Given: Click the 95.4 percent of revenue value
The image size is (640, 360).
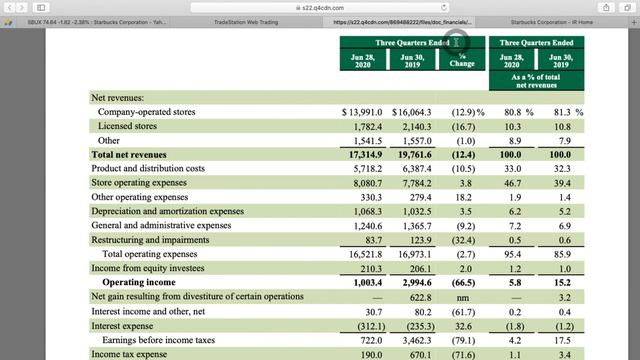Looking at the screenshot, I should 512,254.
